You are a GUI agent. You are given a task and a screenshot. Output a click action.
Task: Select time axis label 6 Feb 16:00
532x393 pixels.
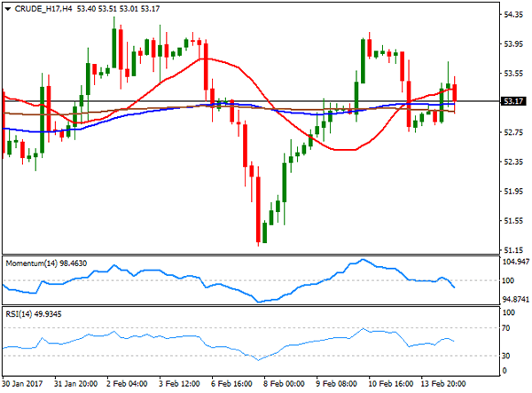tap(231, 384)
